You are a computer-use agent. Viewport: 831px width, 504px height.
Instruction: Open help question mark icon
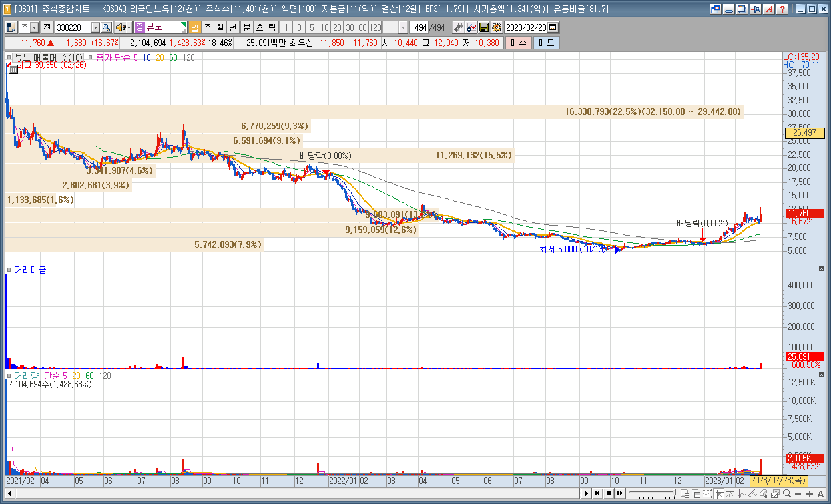click(x=782, y=9)
